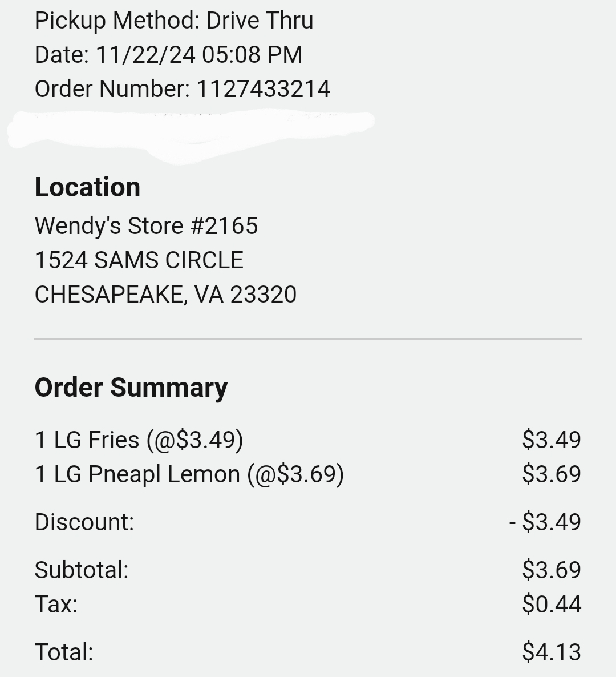Click the 1524 SAMS CIRCLE street address

coord(139,260)
